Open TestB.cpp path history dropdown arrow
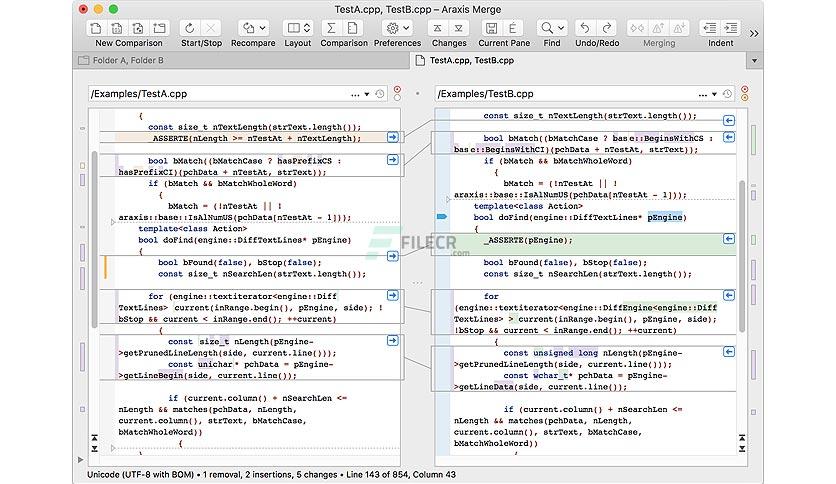The image size is (836, 484). 714,94
